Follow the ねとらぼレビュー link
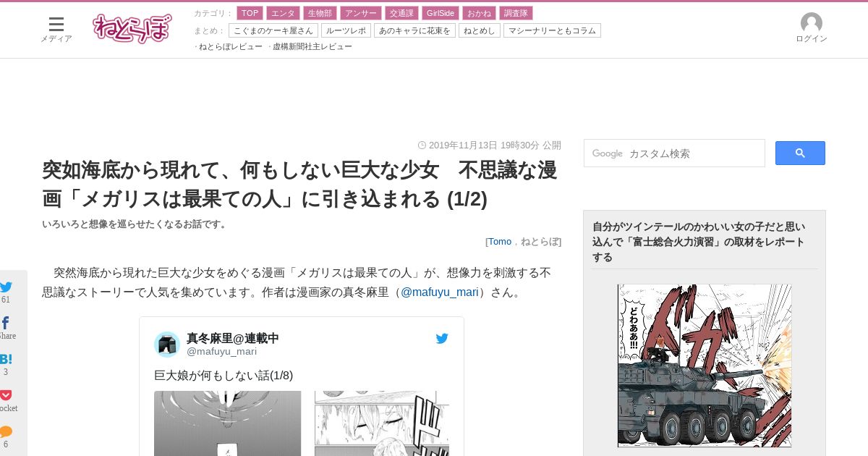868x456 pixels. pos(231,46)
